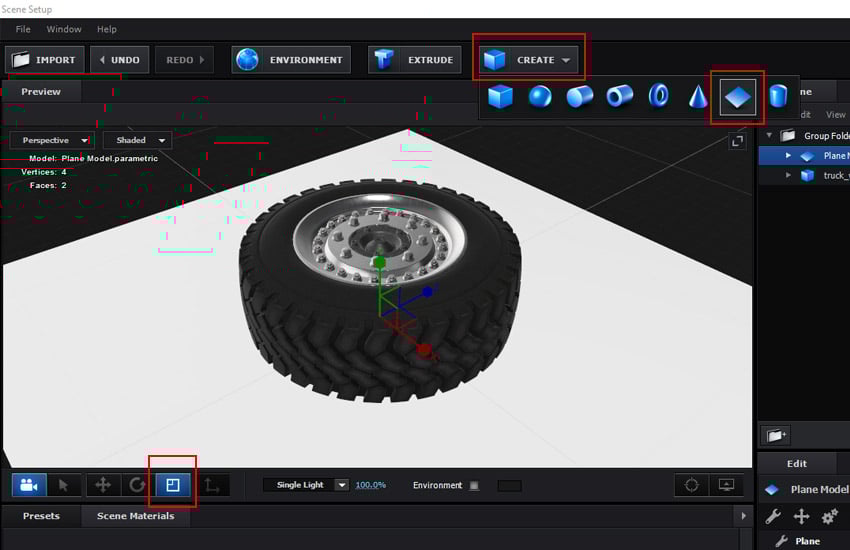Click the dark environment color swatch

tap(510, 485)
